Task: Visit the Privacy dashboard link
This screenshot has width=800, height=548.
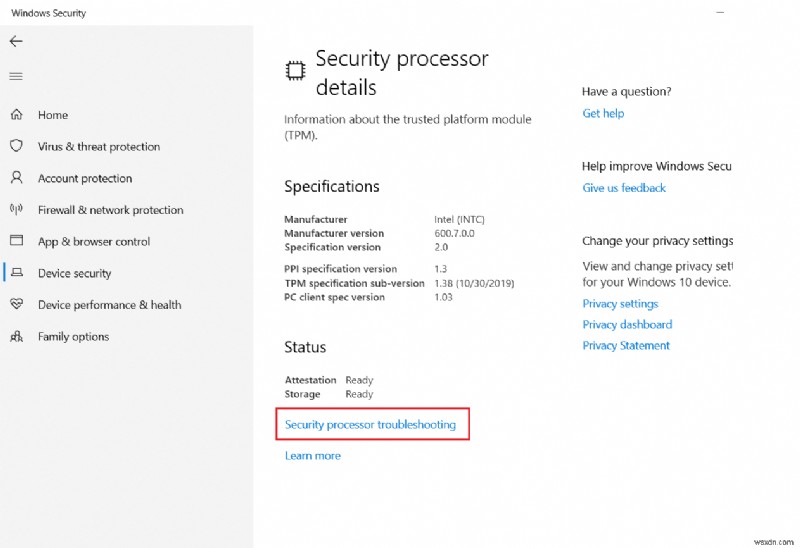Action: pos(627,325)
